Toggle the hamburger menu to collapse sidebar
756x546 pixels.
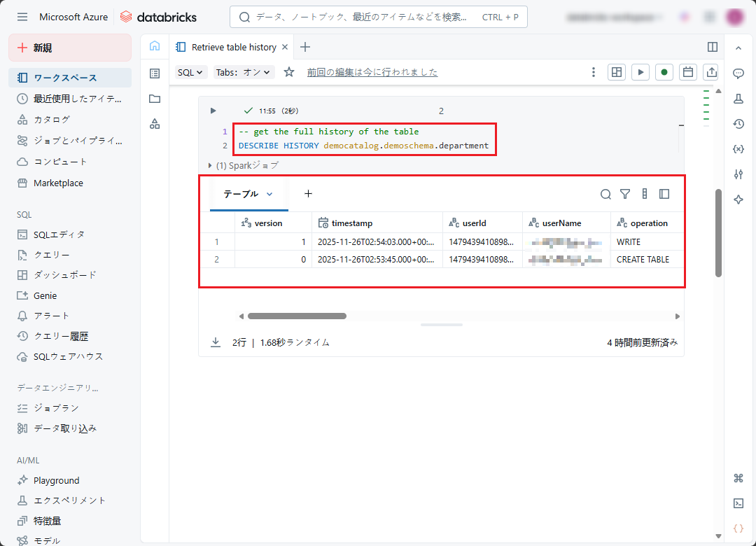point(22,17)
